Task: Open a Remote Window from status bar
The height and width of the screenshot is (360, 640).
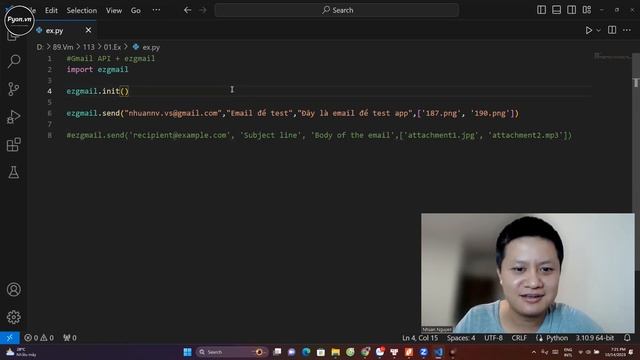Action: pos(10,338)
